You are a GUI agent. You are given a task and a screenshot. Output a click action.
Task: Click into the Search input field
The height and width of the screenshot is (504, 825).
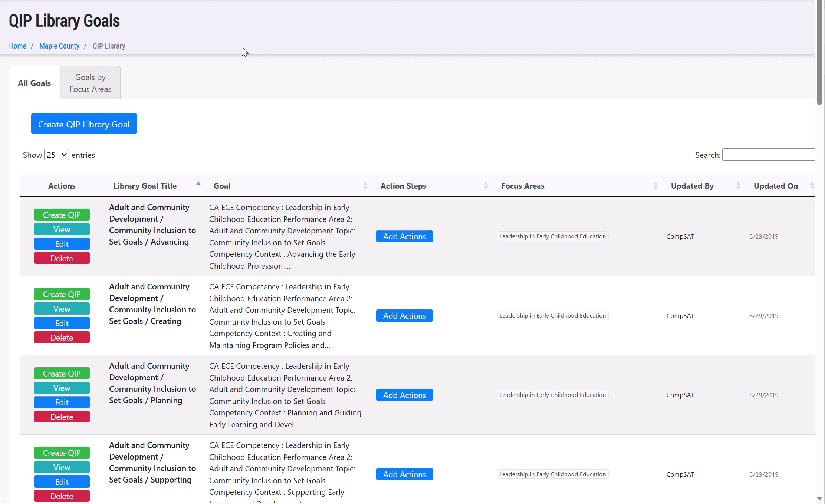[x=769, y=155]
